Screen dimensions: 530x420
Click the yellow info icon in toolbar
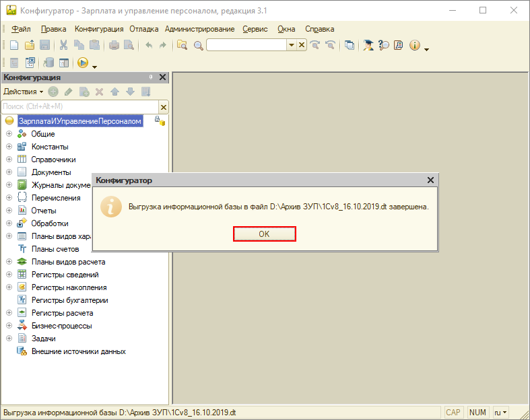(414, 45)
